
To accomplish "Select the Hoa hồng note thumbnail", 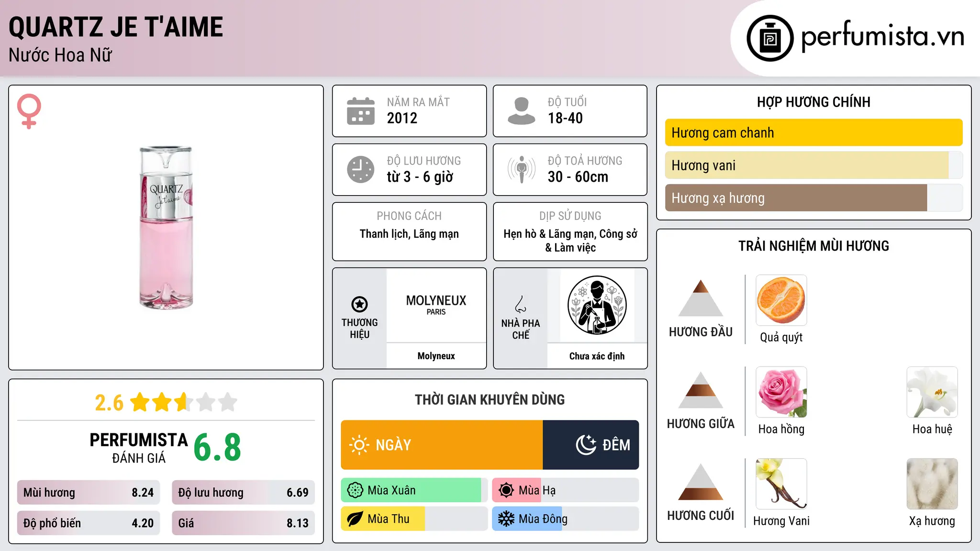I will 781,392.
